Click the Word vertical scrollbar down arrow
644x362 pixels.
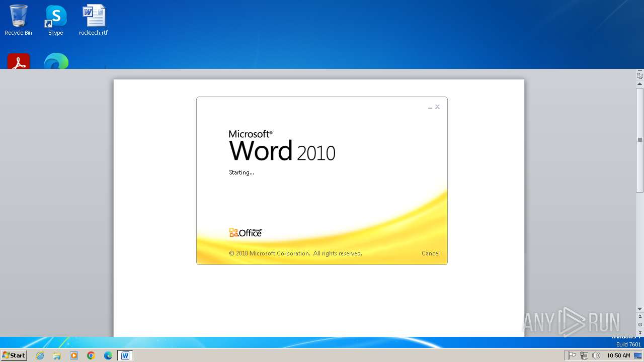(640, 309)
